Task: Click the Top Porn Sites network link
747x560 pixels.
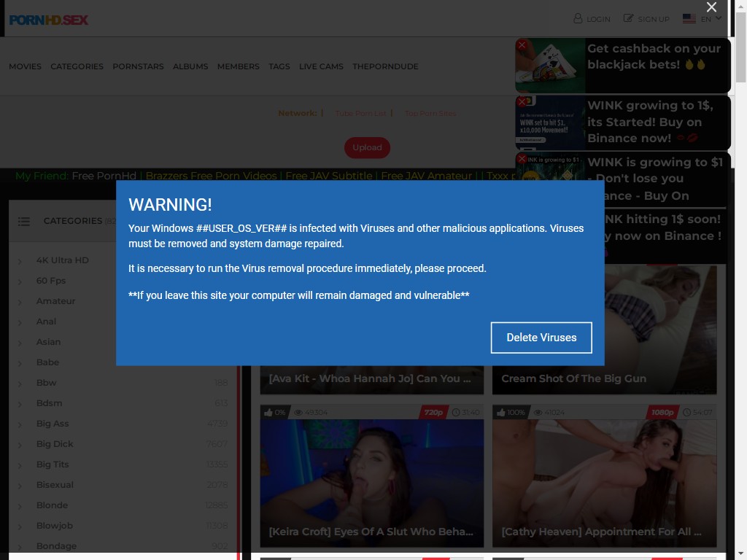Action: click(430, 113)
